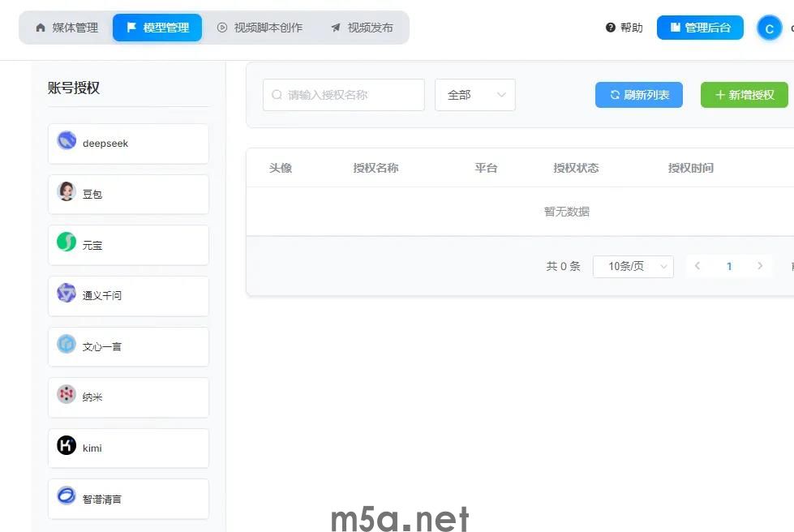Click the 平台 column header

[486, 168]
